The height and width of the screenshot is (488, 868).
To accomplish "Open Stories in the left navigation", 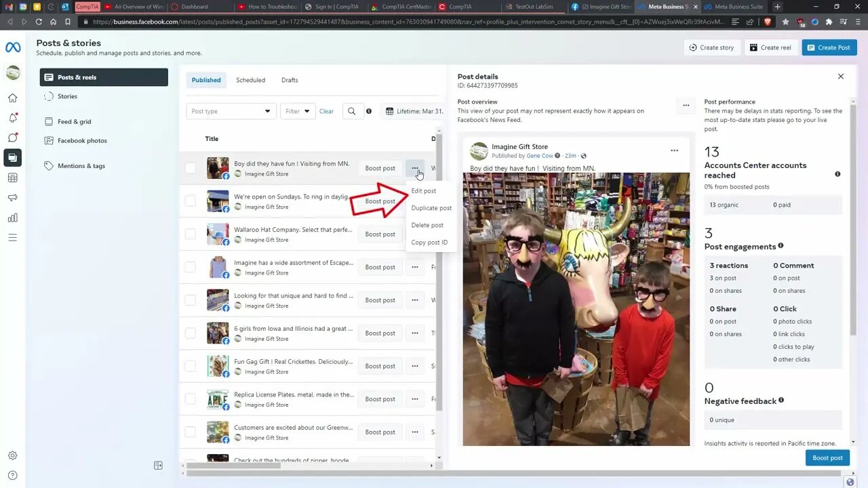I will click(x=104, y=96).
